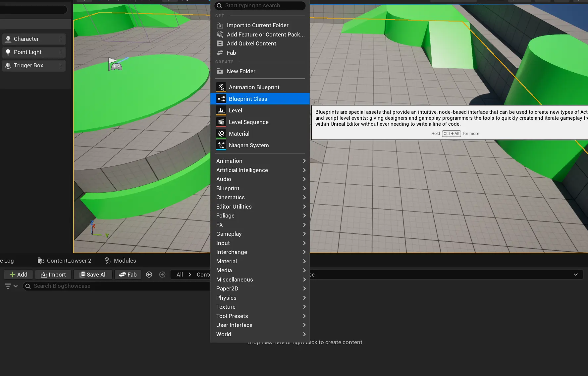Viewport: 588px width, 376px height.
Task: Go back in Content Browser history
Action: coord(149,275)
